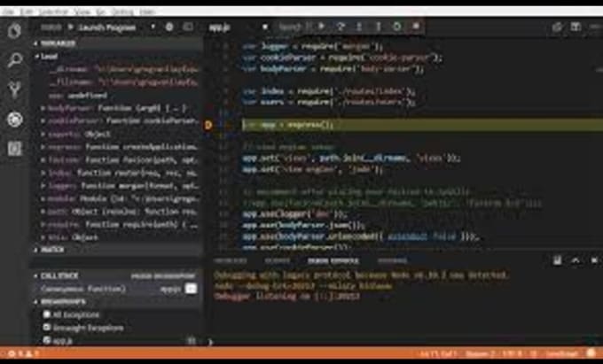Screen dimensions: 603x364
Task: Select the __filename variable row
Action: click(x=123, y=82)
